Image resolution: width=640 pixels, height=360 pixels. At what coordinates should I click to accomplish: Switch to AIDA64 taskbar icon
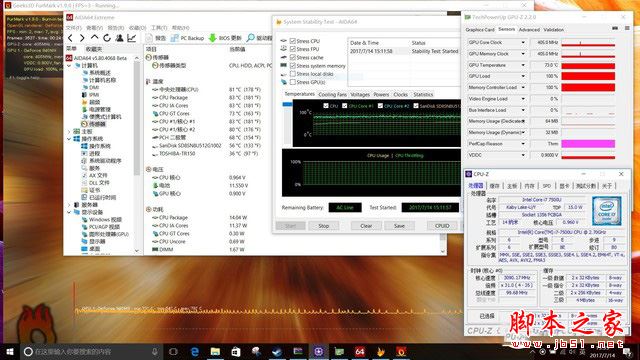click(x=360, y=351)
